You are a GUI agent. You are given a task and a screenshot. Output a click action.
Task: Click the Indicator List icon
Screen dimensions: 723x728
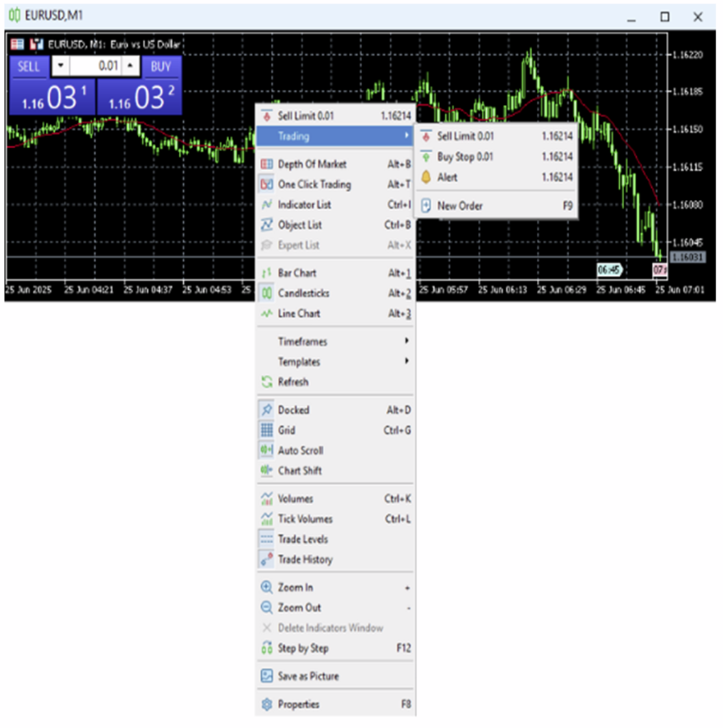tap(267, 205)
